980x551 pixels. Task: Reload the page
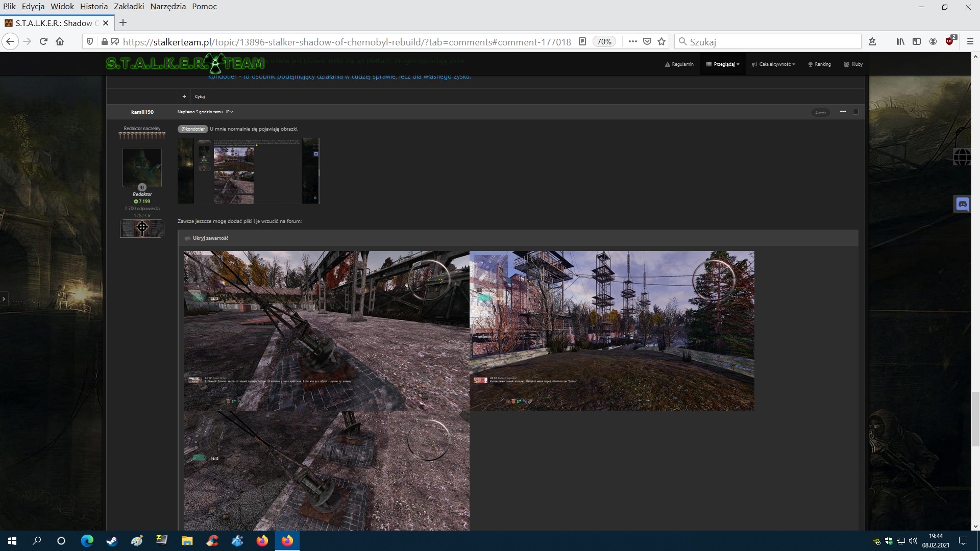tap(43, 42)
